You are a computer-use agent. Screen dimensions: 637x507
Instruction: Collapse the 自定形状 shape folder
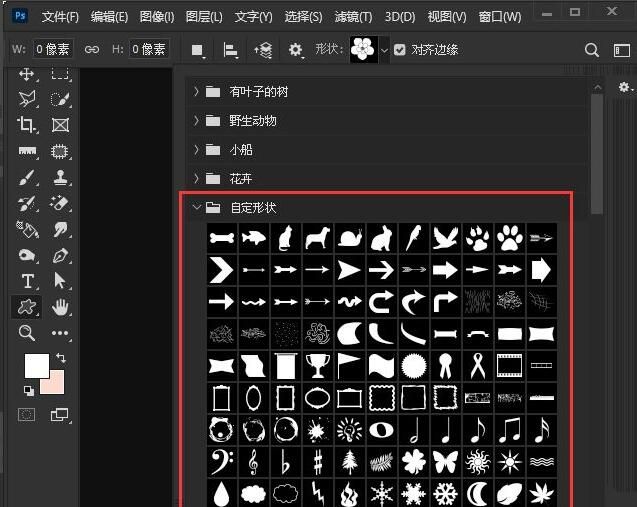pyautogui.click(x=196, y=208)
